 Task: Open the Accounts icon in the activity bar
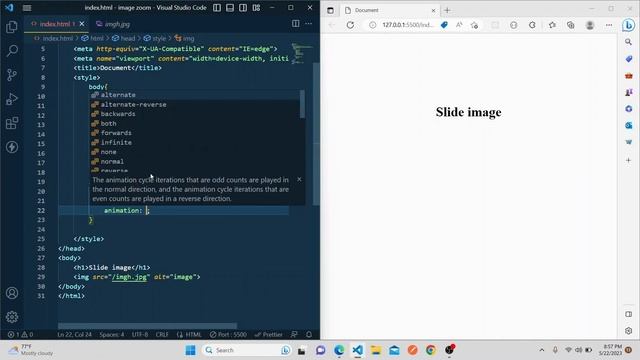(x=12, y=293)
